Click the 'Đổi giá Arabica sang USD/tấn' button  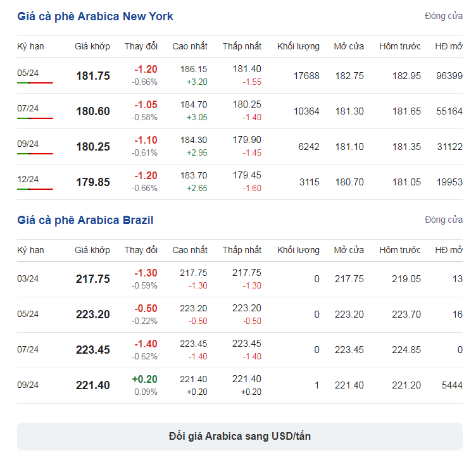tap(239, 437)
